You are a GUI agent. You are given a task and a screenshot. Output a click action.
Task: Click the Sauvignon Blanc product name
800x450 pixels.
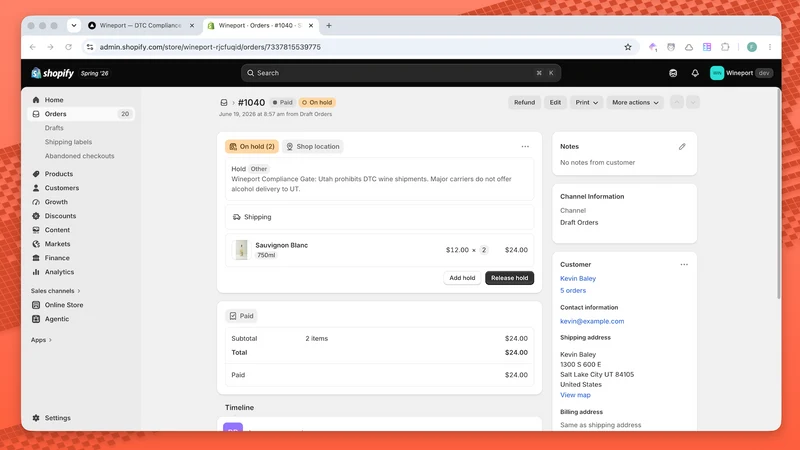282,245
